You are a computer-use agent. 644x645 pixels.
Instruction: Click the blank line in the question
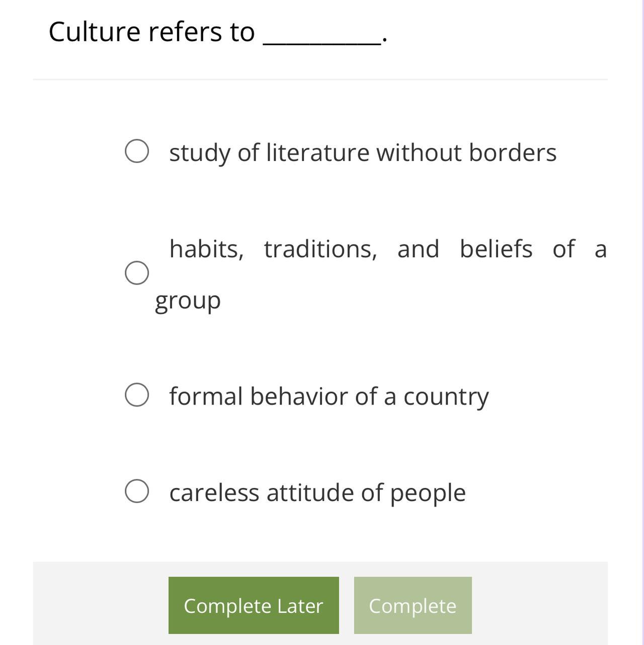322,43
